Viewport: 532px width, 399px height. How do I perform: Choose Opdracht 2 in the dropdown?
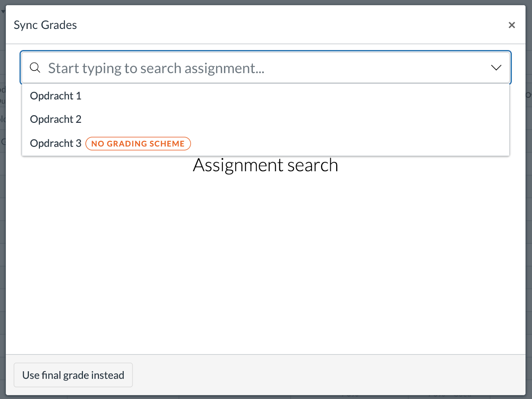(56, 119)
